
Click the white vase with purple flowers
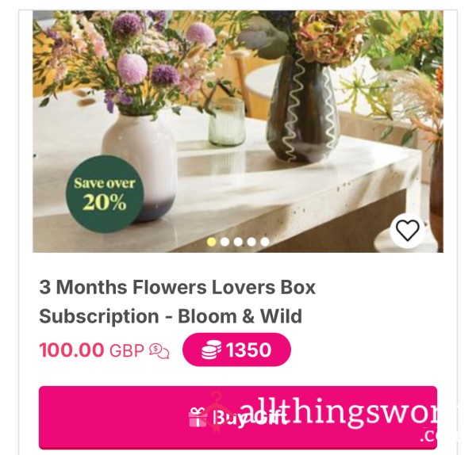click(139, 166)
